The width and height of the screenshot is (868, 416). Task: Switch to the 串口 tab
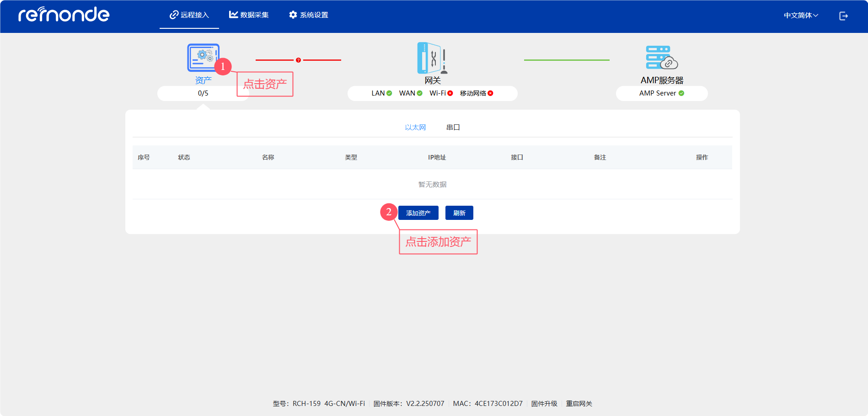453,128
